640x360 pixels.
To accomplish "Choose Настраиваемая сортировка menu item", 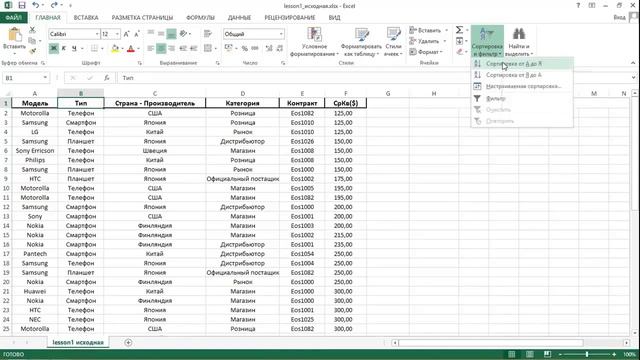I will (522, 87).
